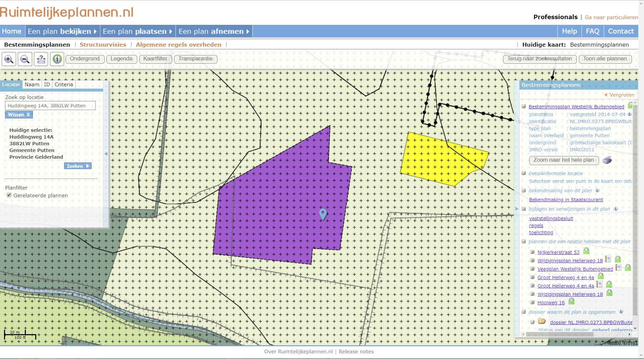644x359 pixels.
Task: Expand the Hooiweg 16 tree node
Action: pyautogui.click(x=532, y=302)
